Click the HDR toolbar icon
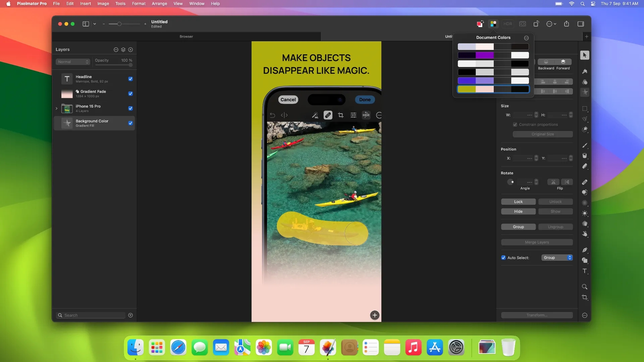644x362 pixels. (x=507, y=24)
